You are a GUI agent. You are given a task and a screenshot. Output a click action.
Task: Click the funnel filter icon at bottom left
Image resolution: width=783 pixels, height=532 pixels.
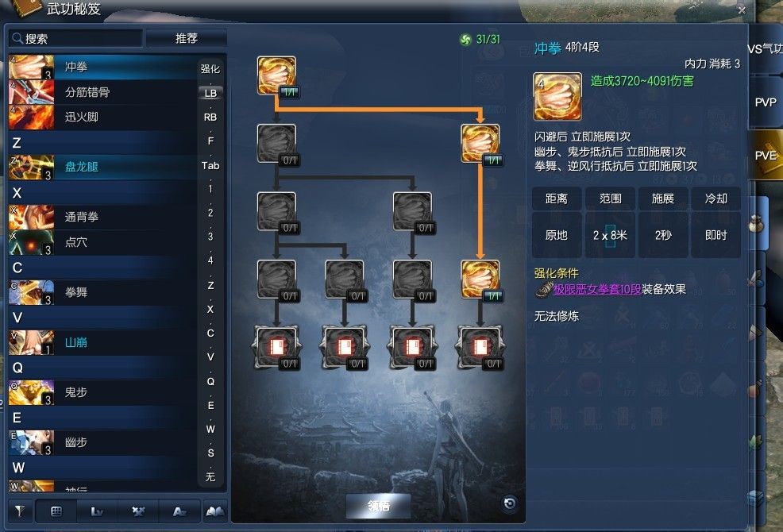[x=20, y=511]
